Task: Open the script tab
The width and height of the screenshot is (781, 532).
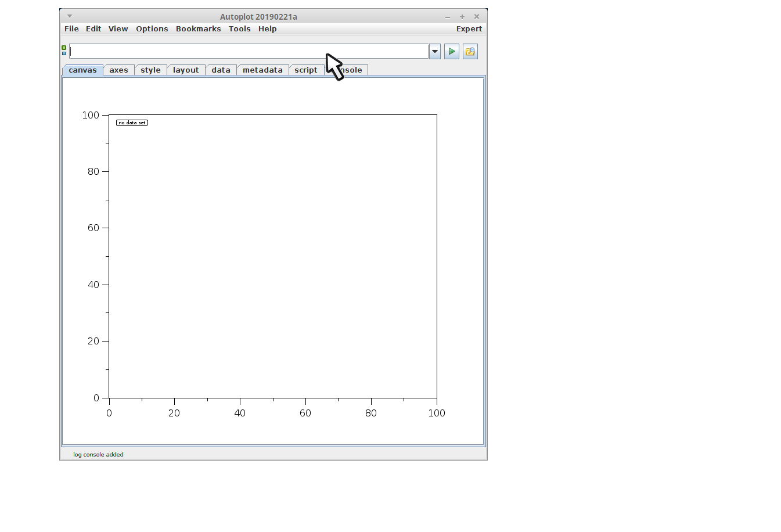Action: [x=305, y=70]
